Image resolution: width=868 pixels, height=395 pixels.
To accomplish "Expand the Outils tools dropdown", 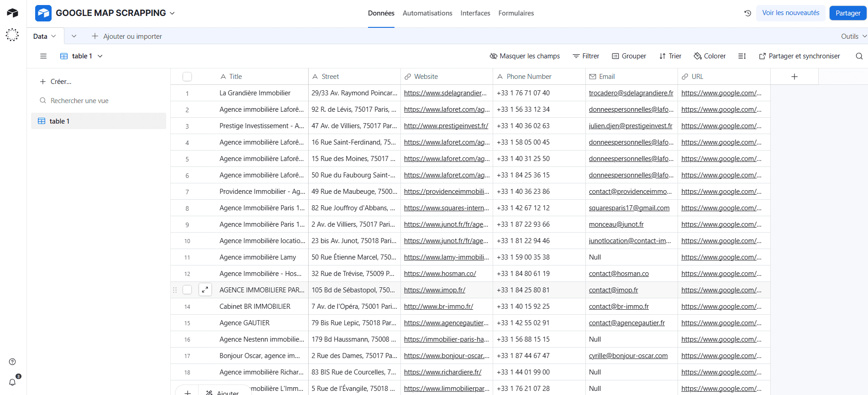I will pos(854,36).
